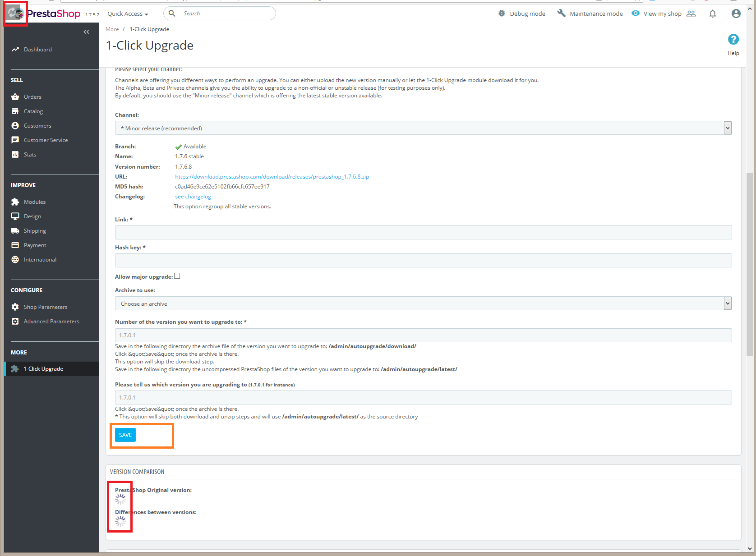Go to the International menu
The image size is (756, 556).
[x=40, y=260]
